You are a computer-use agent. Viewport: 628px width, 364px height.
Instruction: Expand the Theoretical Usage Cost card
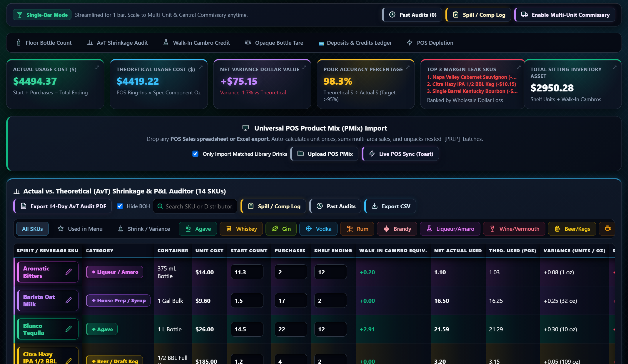pyautogui.click(x=201, y=67)
